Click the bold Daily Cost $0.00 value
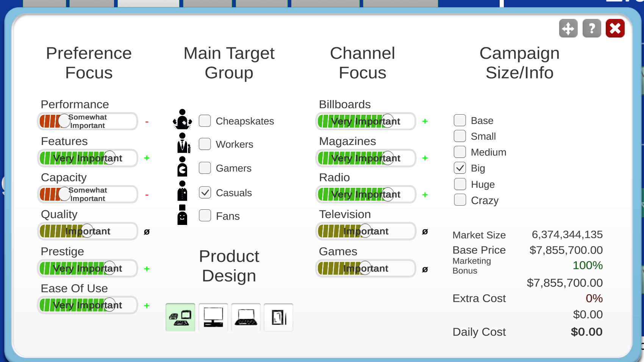Image resolution: width=644 pixels, height=362 pixels. 586,332
